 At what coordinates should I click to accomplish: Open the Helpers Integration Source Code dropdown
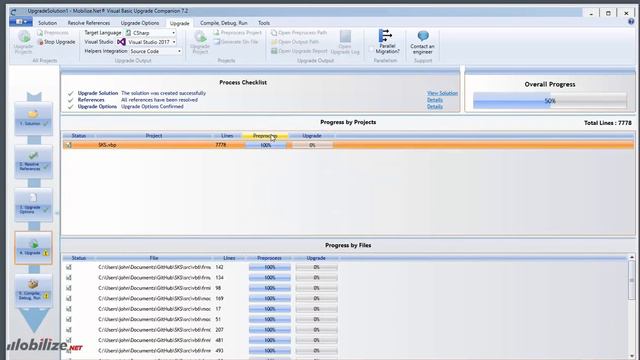pyautogui.click(x=156, y=51)
